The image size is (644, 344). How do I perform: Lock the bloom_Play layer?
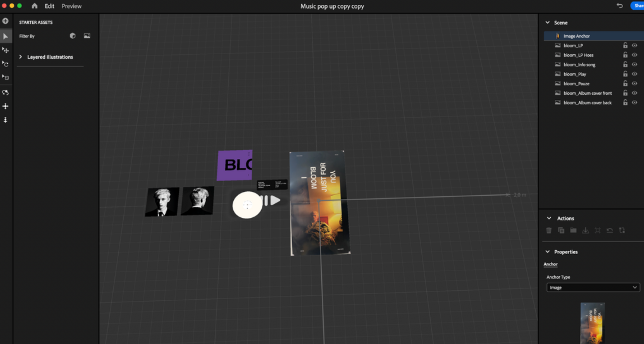[x=625, y=74]
